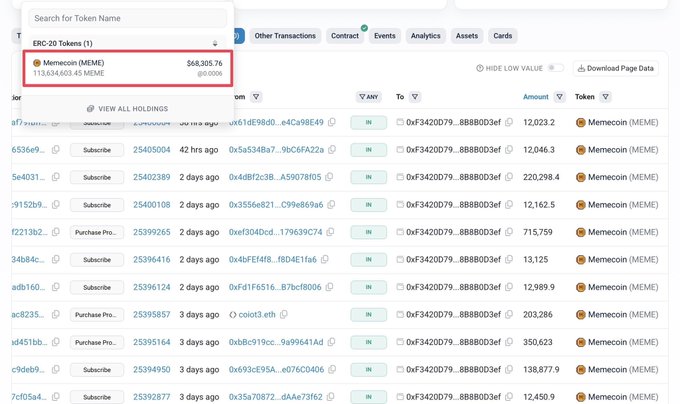Open address coiot3.eth

[257, 314]
